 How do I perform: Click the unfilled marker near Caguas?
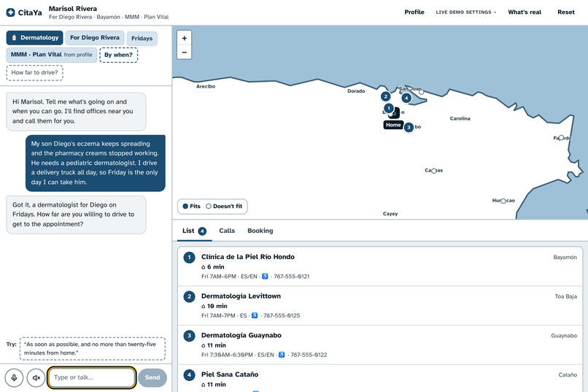pyautogui.click(x=434, y=171)
